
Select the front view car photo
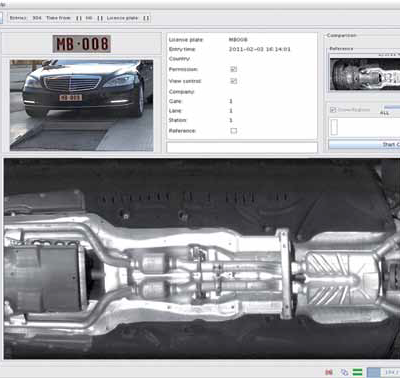82,105
